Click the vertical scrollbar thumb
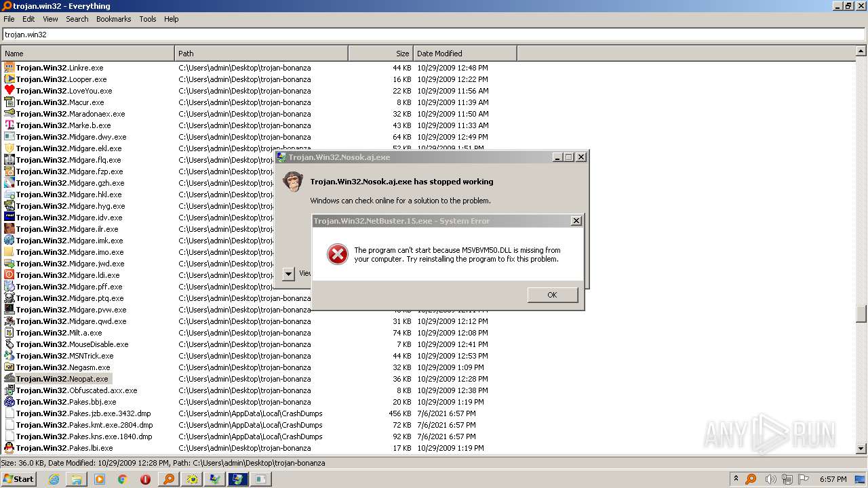 pyautogui.click(x=861, y=313)
